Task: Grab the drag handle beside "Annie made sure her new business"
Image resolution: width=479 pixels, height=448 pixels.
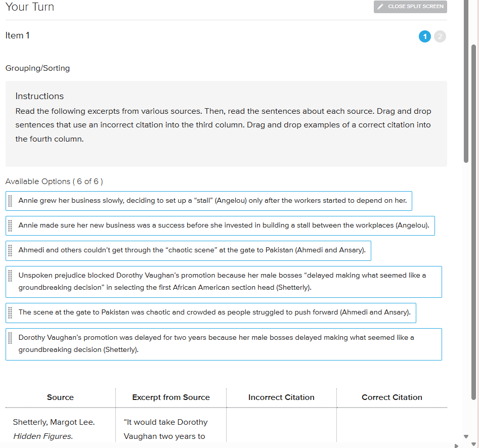Action: point(10,226)
